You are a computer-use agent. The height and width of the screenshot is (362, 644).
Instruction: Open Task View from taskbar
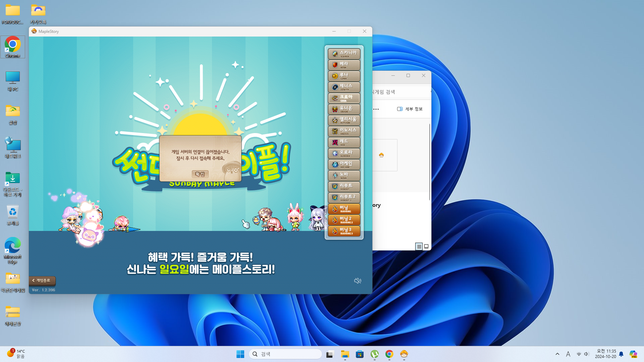(330, 354)
